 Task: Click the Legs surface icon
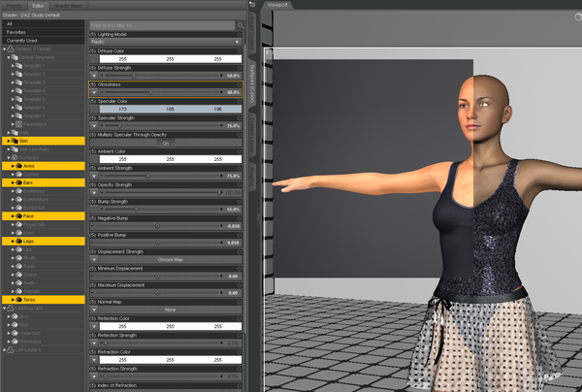tap(18, 242)
